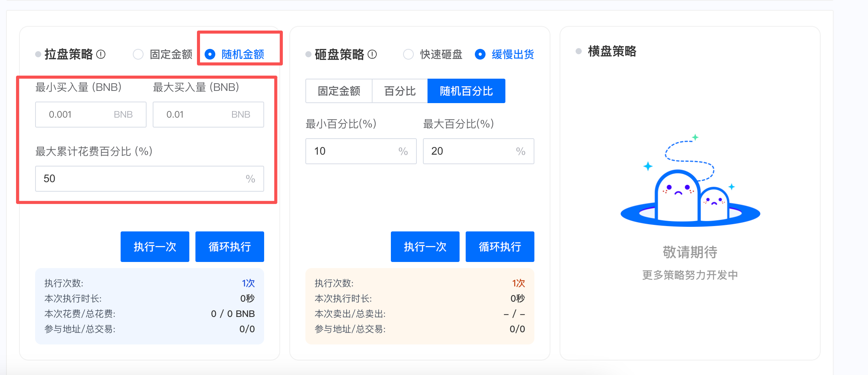Click 循环执行 button in 拉盘策略 panel
Viewport: 868px width, 375px height.
tap(229, 247)
